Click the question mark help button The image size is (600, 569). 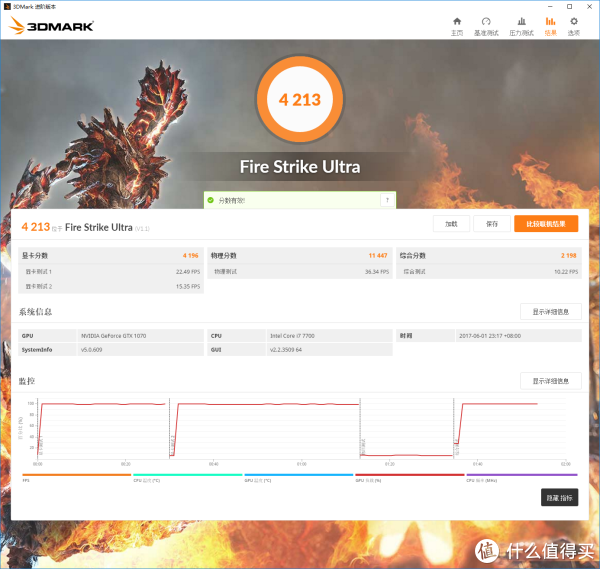point(387,200)
